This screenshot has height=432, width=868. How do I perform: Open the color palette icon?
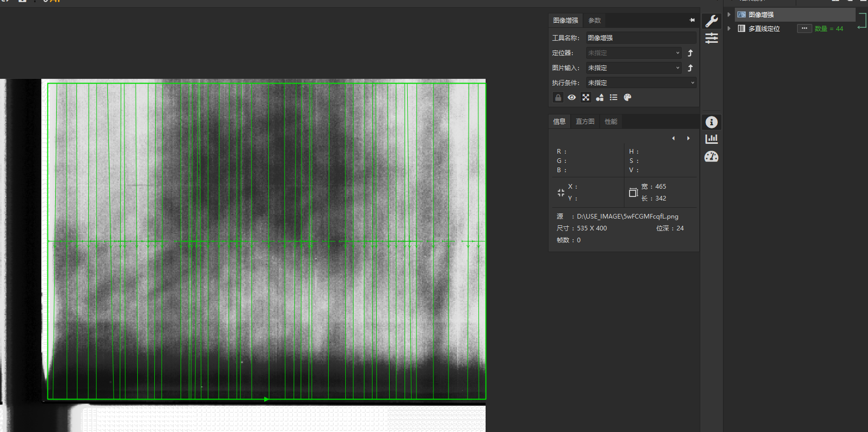(628, 97)
